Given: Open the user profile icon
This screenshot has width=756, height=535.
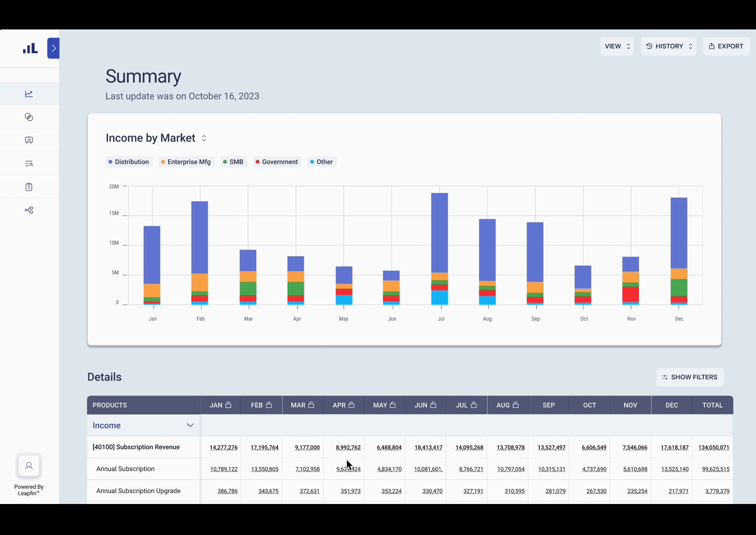Looking at the screenshot, I should tap(29, 466).
